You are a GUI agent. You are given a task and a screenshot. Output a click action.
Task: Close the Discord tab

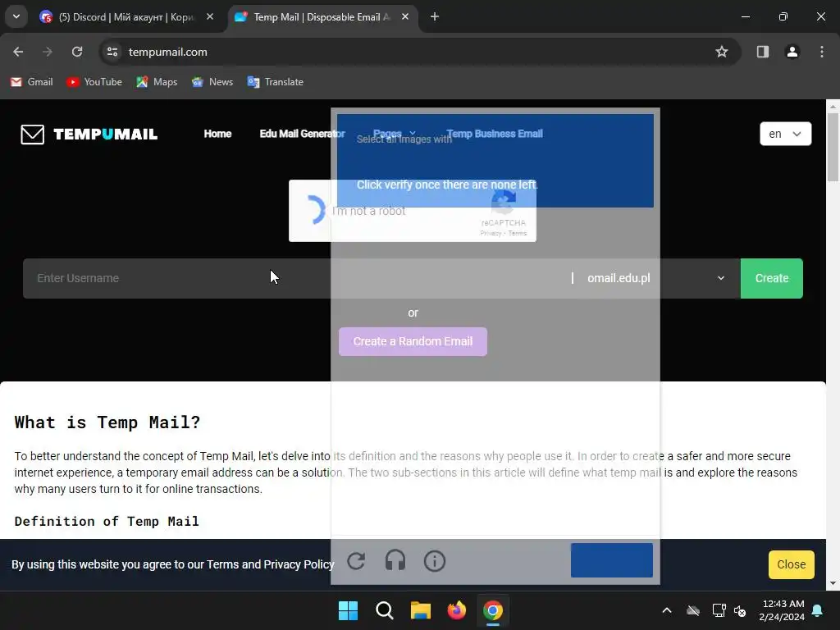[210, 17]
